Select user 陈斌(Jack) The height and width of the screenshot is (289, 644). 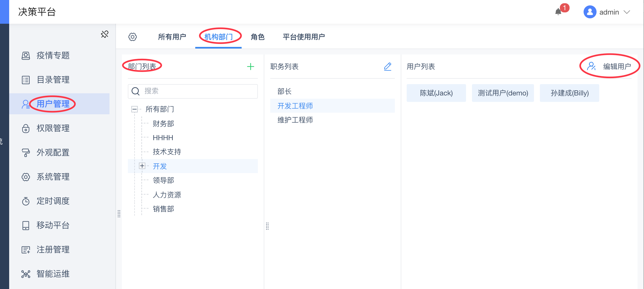[436, 93]
